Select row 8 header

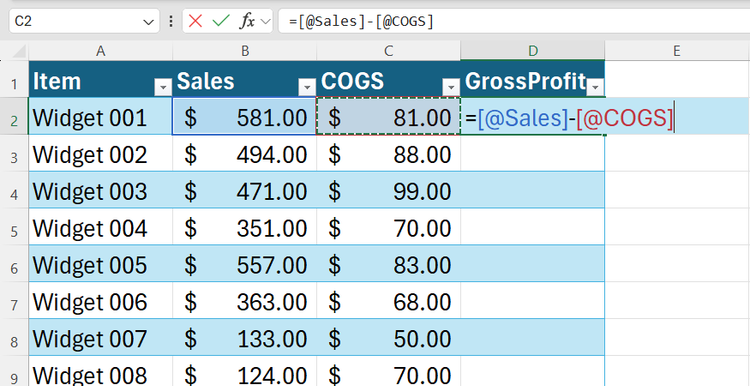pos(14,337)
